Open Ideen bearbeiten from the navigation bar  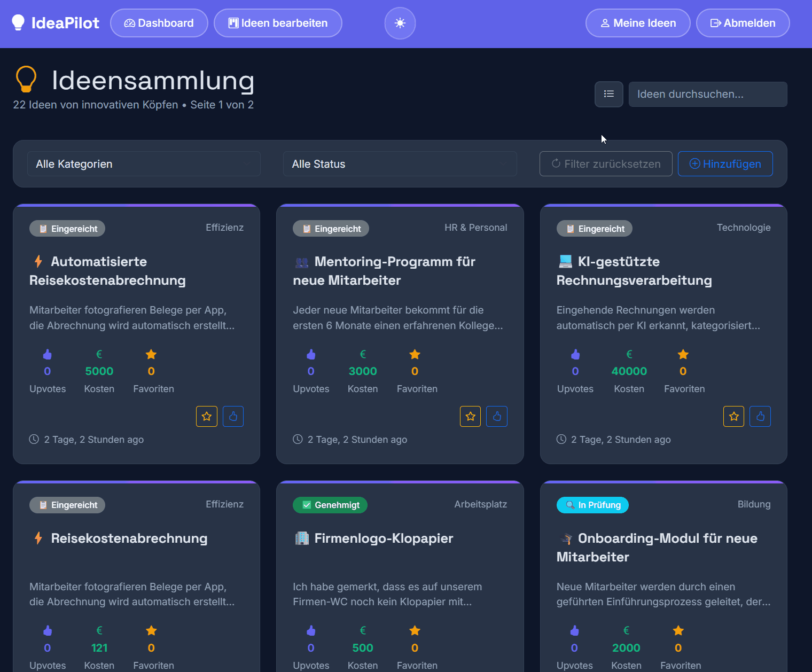pyautogui.click(x=278, y=23)
